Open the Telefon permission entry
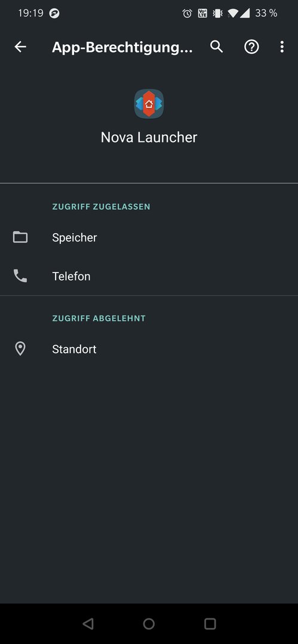The height and width of the screenshot is (644, 298). tap(149, 276)
